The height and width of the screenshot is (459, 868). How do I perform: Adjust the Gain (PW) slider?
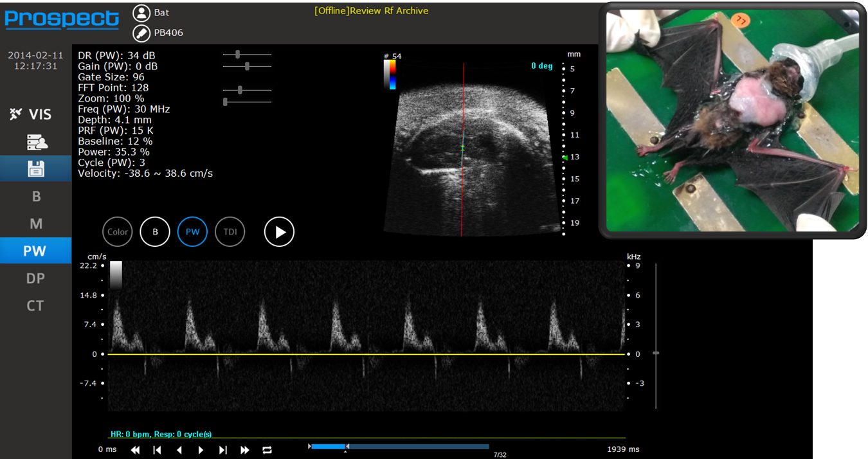[x=247, y=66]
